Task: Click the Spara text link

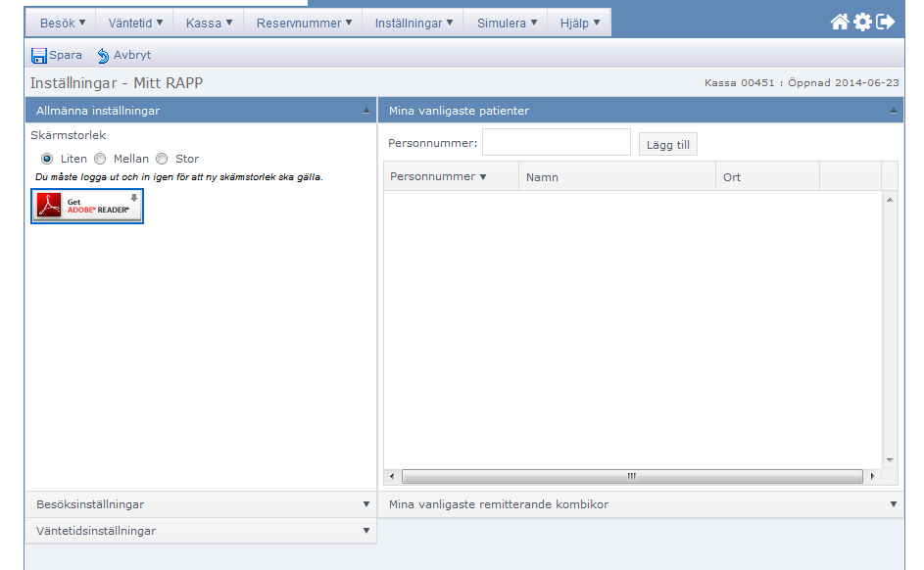Action: coord(66,56)
